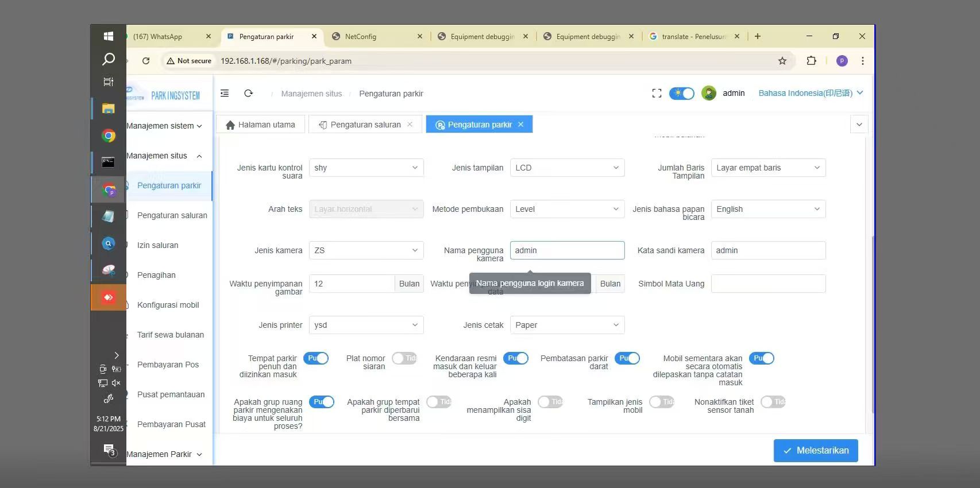Open File Explorer in the taskbar
Screen dimensions: 980x488
pos(108,109)
